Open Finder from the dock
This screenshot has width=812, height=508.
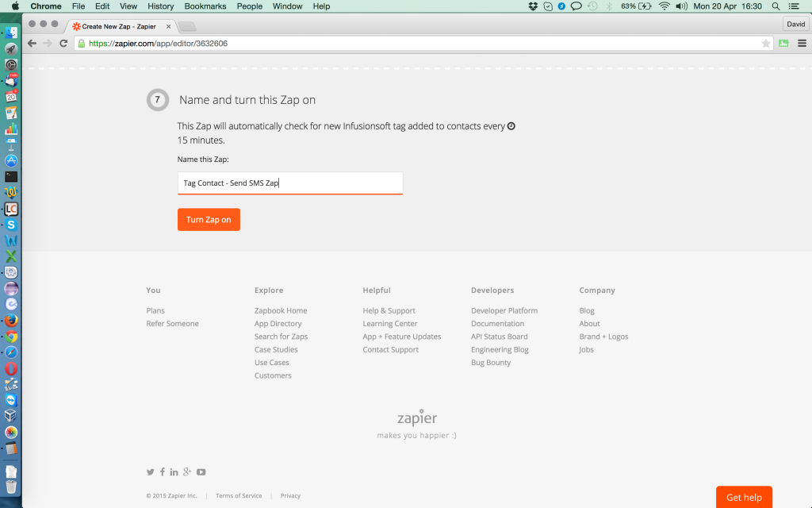click(11, 33)
